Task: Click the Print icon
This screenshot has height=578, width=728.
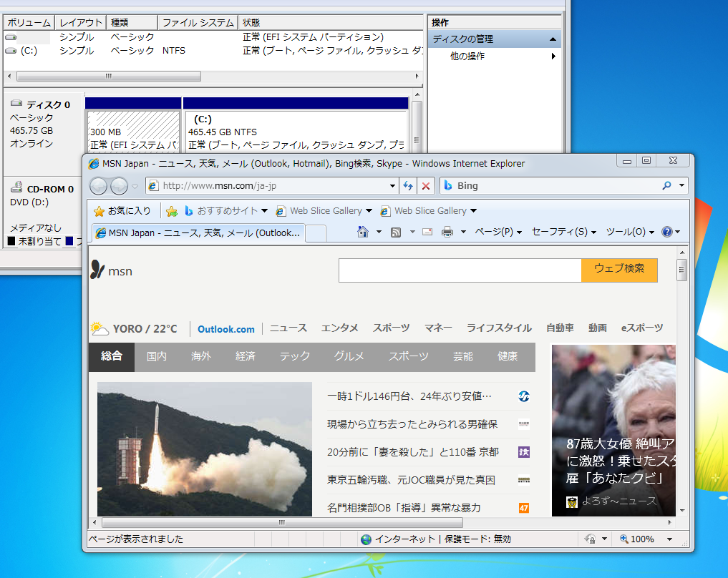Action: pos(447,231)
